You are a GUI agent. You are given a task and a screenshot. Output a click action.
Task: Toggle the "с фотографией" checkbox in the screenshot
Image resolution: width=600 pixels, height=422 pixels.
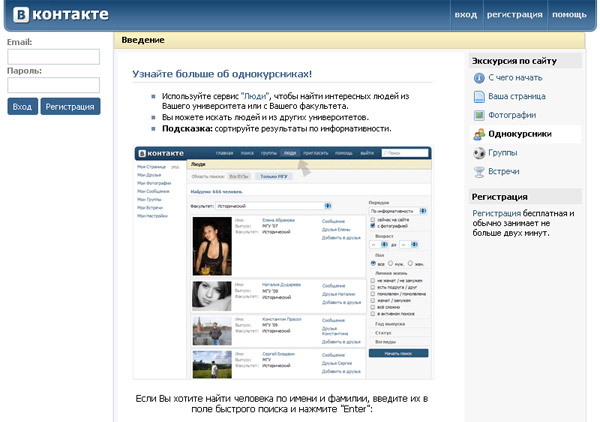[373, 226]
